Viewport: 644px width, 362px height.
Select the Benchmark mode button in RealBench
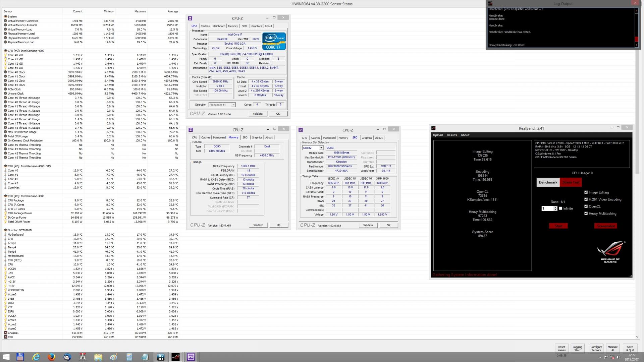548,182
